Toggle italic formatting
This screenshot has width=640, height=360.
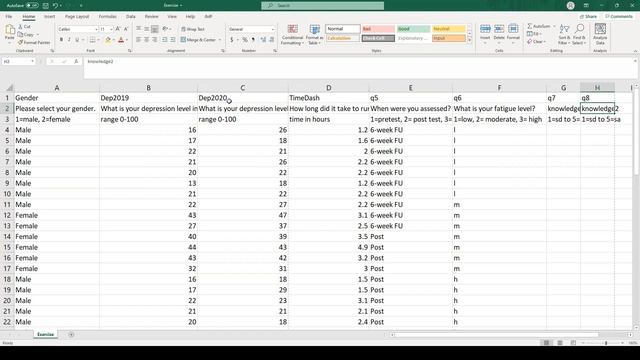click(69, 40)
